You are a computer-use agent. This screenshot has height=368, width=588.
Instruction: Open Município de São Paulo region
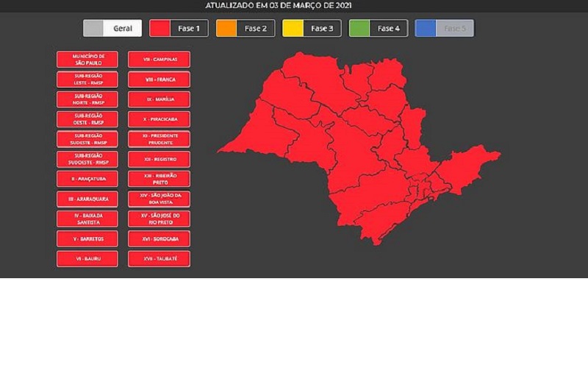tap(87, 60)
